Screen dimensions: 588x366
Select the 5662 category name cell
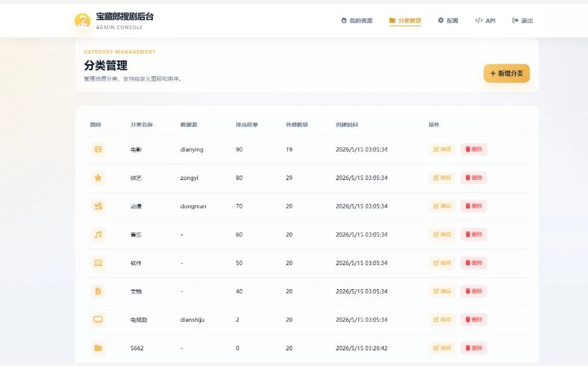[x=137, y=348]
